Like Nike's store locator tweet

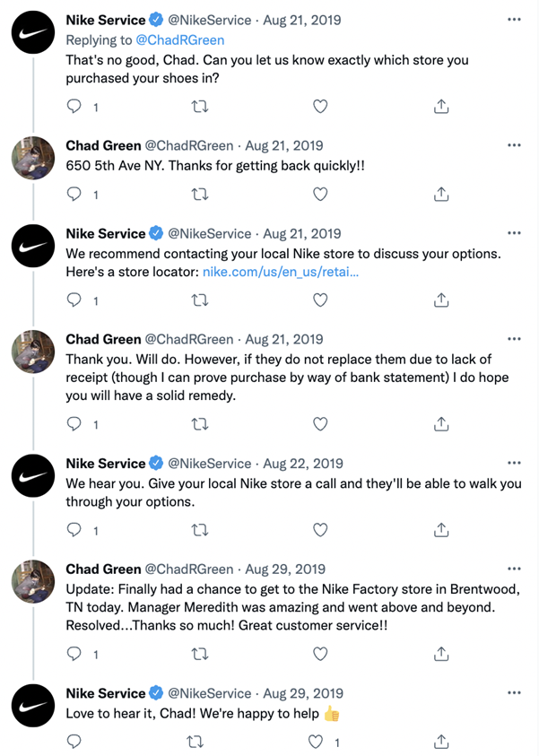click(320, 300)
